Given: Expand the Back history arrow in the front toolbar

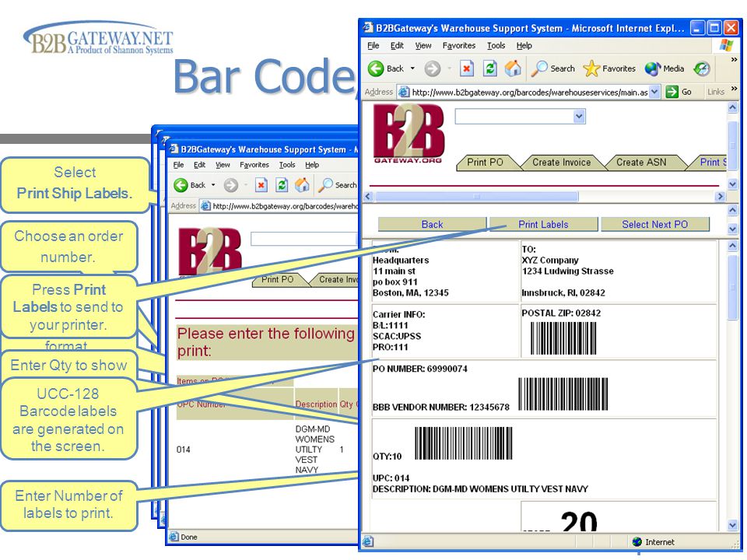Looking at the screenshot, I should (412, 68).
